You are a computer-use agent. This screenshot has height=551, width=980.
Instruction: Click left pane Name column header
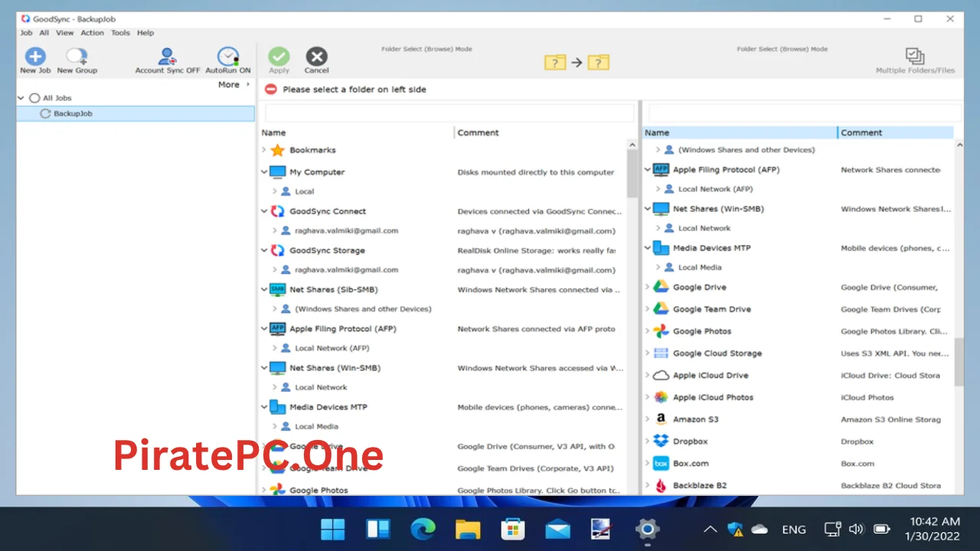click(x=357, y=132)
